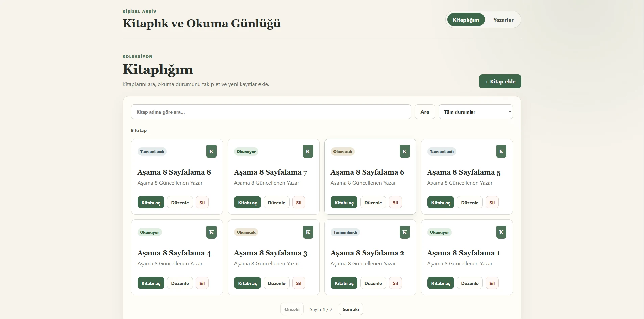Go to the Sonraki page
The width and height of the screenshot is (644, 319).
tap(351, 309)
